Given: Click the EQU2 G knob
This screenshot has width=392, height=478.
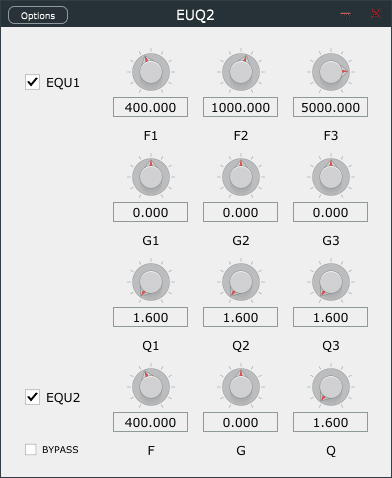Looking at the screenshot, I should [x=241, y=387].
